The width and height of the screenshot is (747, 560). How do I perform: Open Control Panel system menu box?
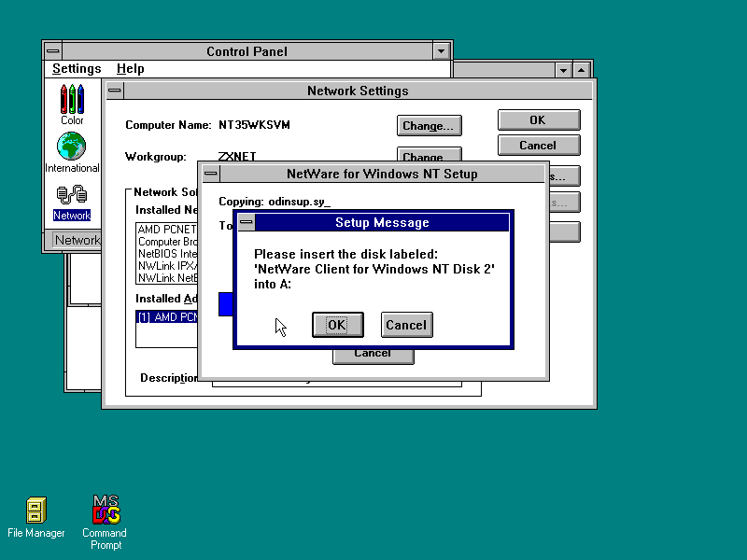tap(53, 51)
